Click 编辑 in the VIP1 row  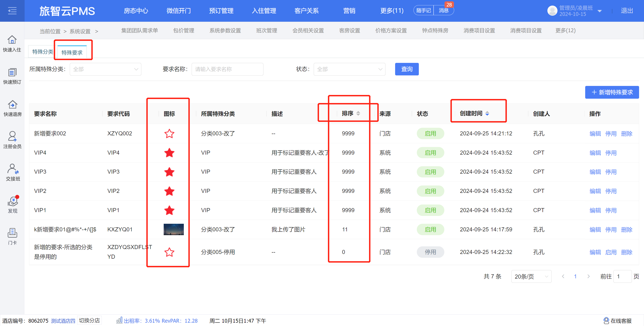click(x=595, y=210)
